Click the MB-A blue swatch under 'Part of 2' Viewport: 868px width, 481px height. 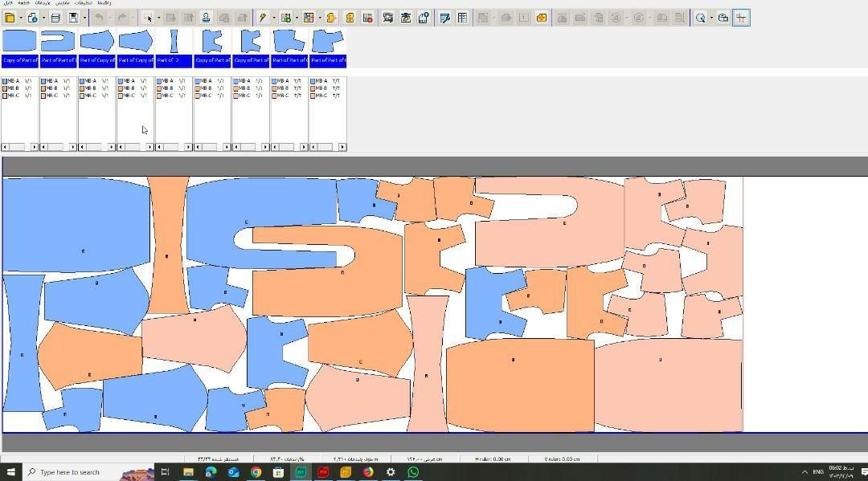159,81
